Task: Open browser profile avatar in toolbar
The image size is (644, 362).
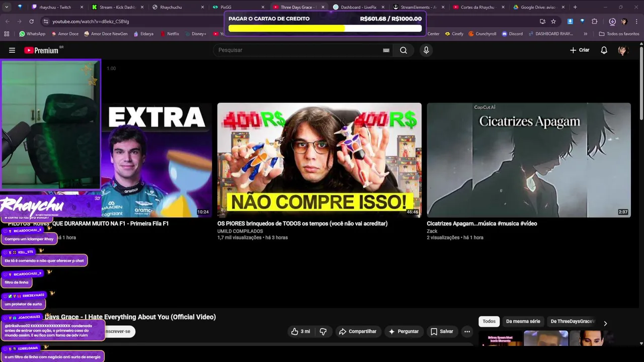Action: coord(624,22)
